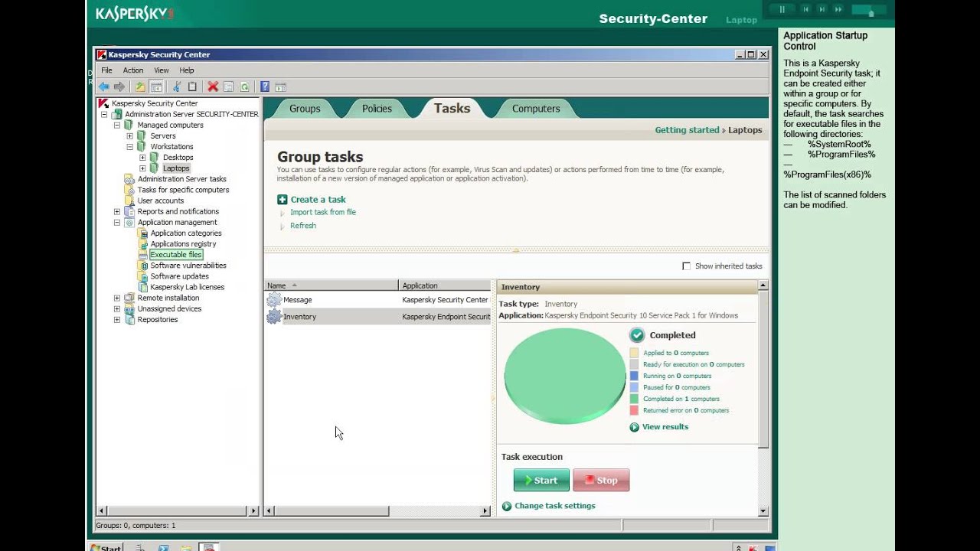Click the Refresh link under Group tasks
The image size is (980, 551).
pos(303,226)
